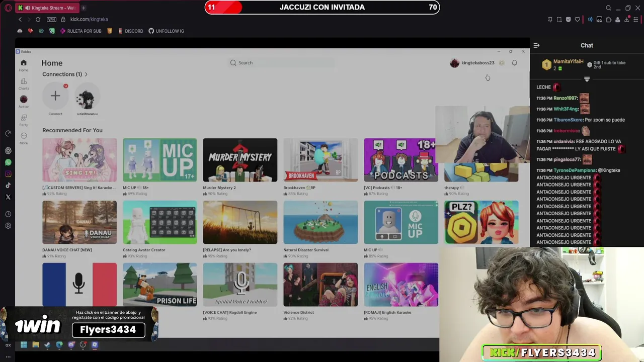
Task: Open the Windows Start button
Action: [x=24, y=345]
